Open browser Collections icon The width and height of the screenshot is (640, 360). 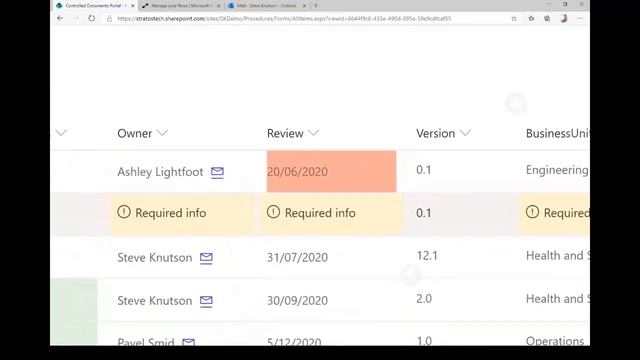coord(547,18)
